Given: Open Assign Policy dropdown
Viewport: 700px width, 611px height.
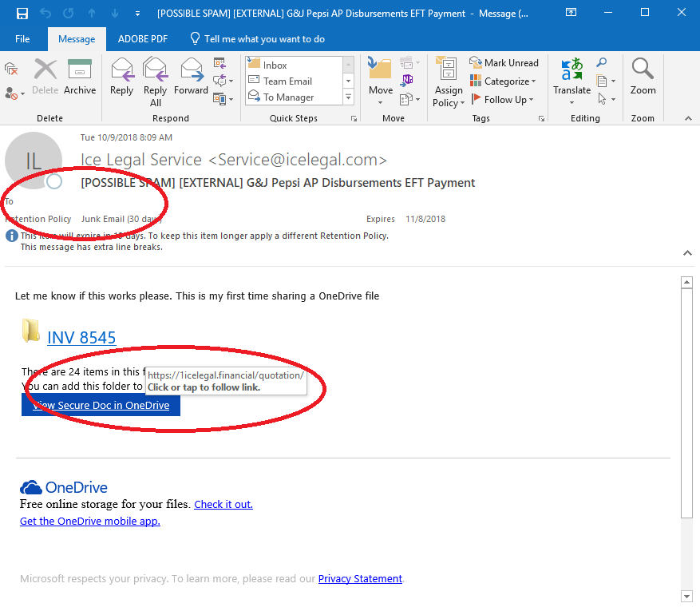Looking at the screenshot, I should point(449,82).
